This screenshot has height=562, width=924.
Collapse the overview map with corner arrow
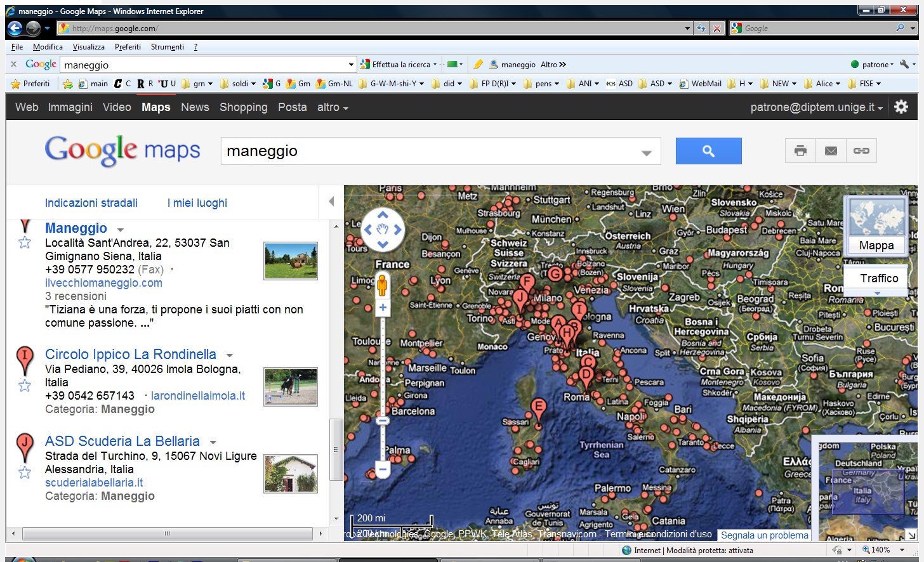(x=911, y=535)
